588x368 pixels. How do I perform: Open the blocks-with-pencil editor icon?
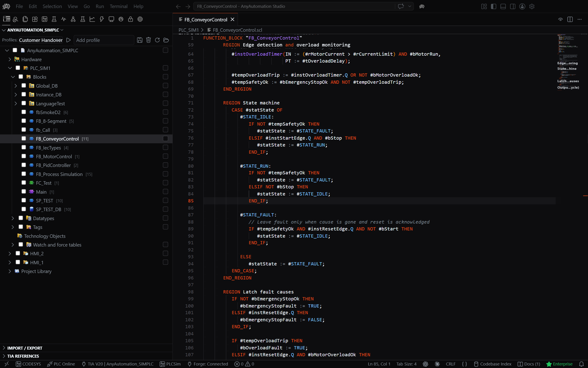(x=35, y=19)
